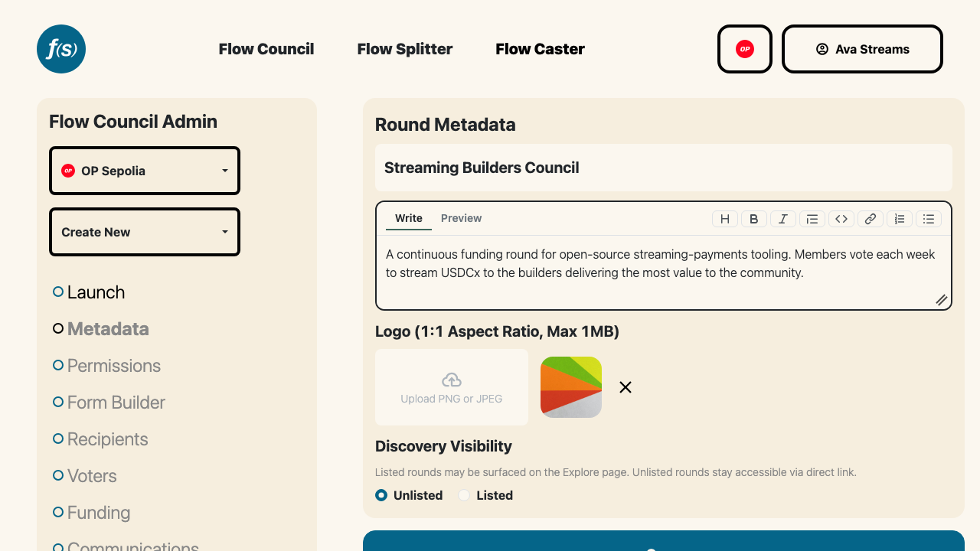This screenshot has width=980, height=551.
Task: Insert a blockquote using the quote icon
Action: (x=812, y=219)
